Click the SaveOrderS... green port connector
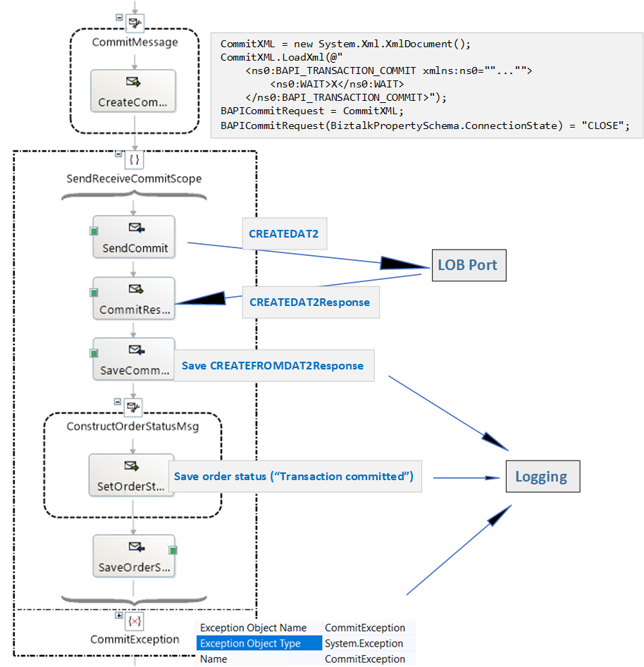The width and height of the screenshot is (644, 667). [173, 551]
